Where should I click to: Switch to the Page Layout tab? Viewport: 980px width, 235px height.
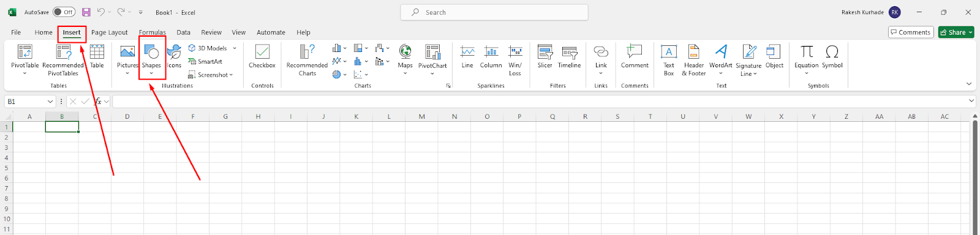pos(110,32)
